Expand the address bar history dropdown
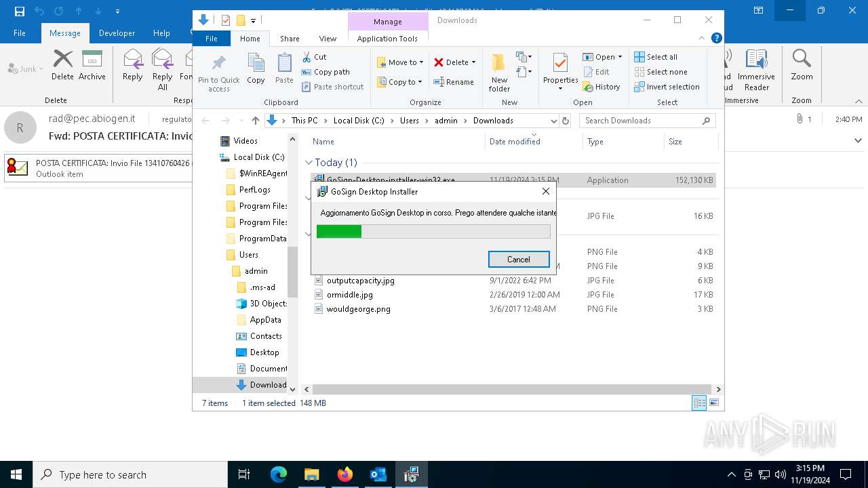 click(x=554, y=121)
